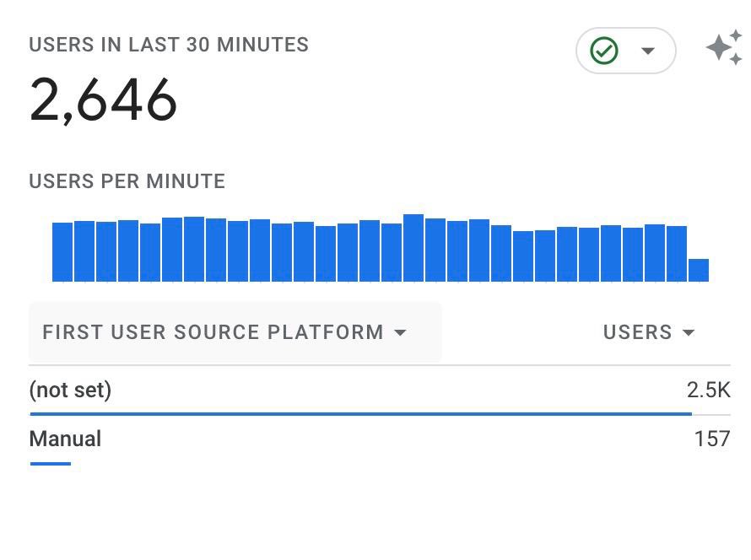Click the green checkmark status icon
751x560 pixels.
pyautogui.click(x=603, y=51)
